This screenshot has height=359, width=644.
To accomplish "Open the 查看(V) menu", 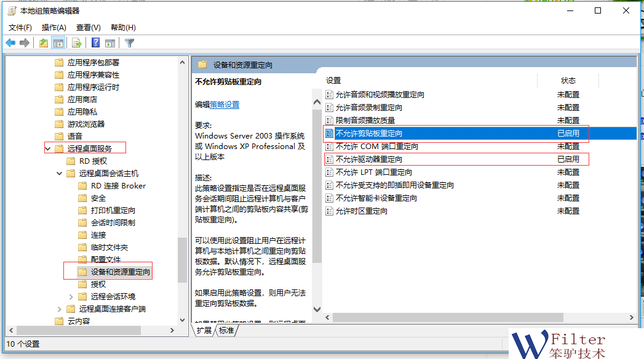I will (88, 28).
